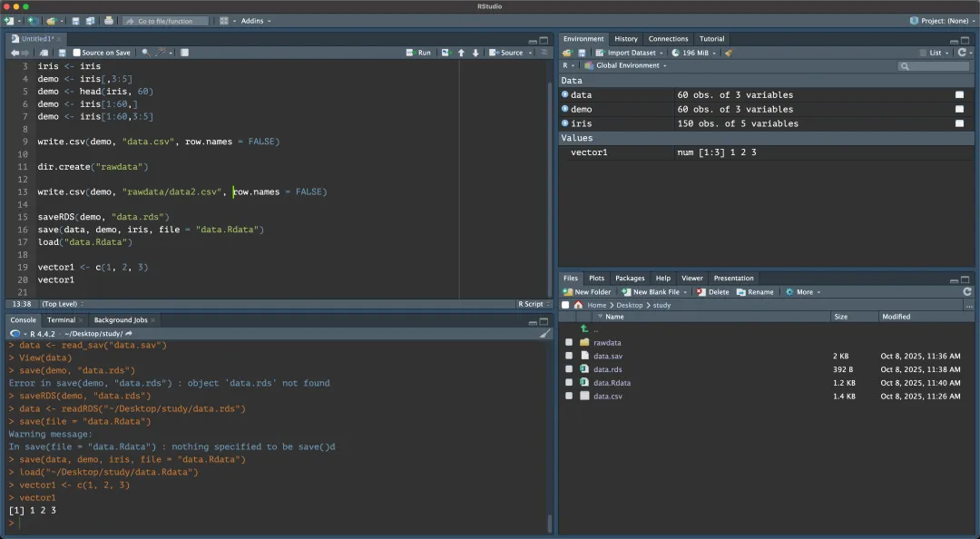Click the clear console broom icon
Viewport: 980px width, 539px height.
point(544,334)
